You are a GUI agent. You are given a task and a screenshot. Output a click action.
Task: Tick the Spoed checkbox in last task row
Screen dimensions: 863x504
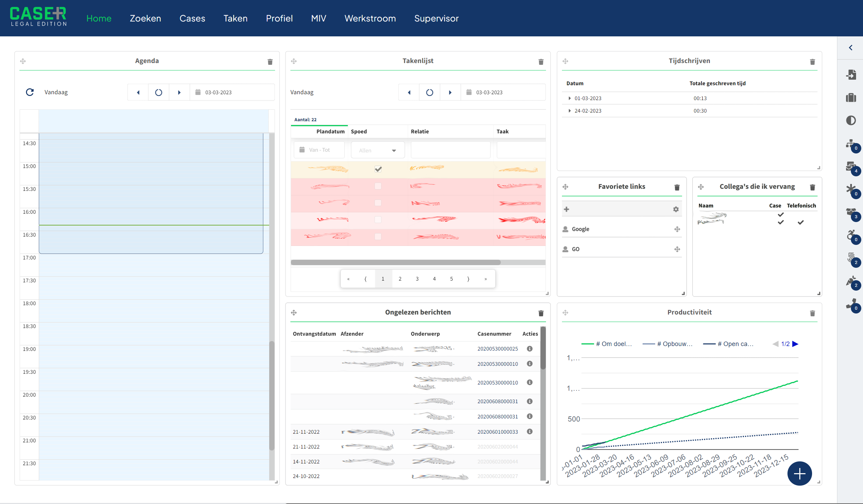(378, 237)
